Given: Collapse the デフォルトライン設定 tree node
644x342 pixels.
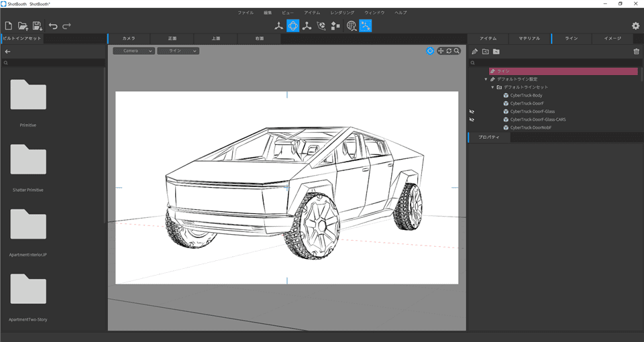Looking at the screenshot, I should tap(486, 79).
